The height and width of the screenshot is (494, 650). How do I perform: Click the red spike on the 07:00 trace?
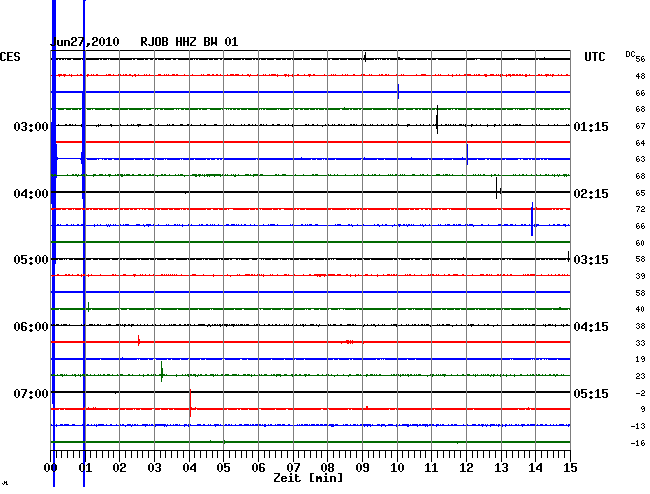click(x=190, y=403)
